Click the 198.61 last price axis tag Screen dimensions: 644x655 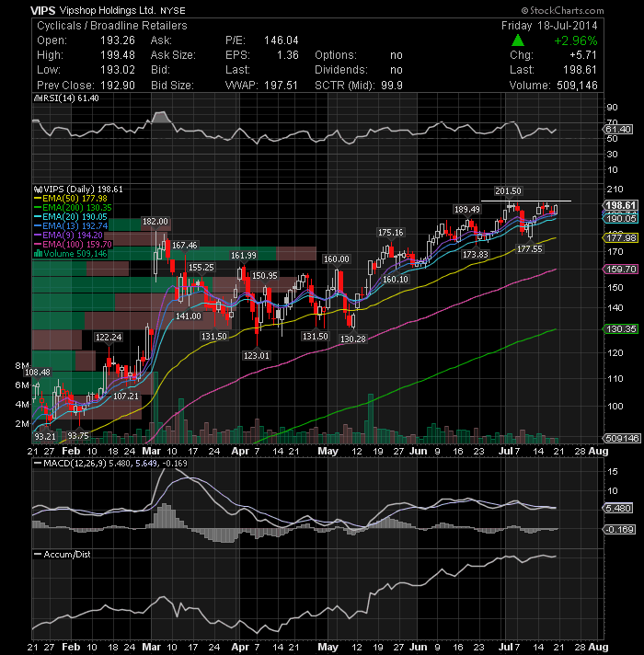pos(620,205)
